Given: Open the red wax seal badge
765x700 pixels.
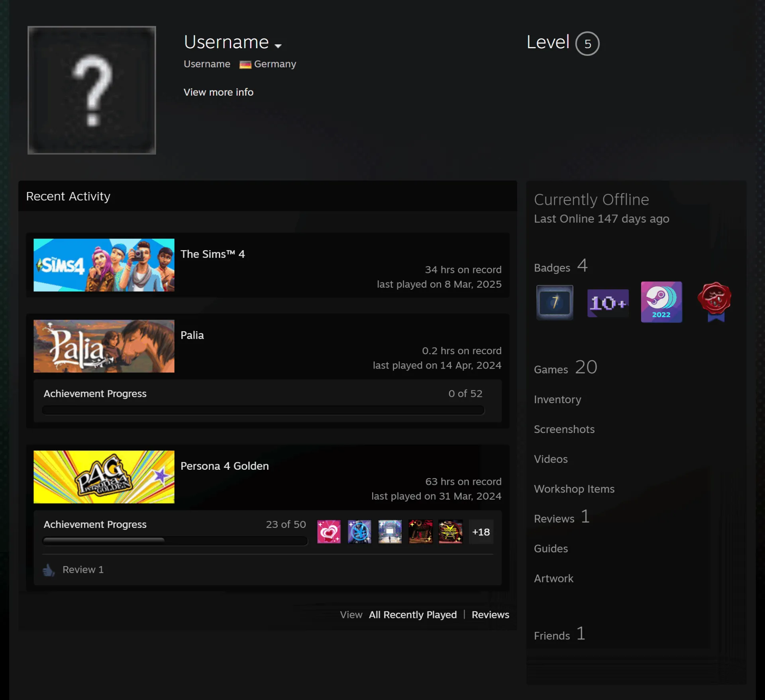Looking at the screenshot, I should click(715, 302).
